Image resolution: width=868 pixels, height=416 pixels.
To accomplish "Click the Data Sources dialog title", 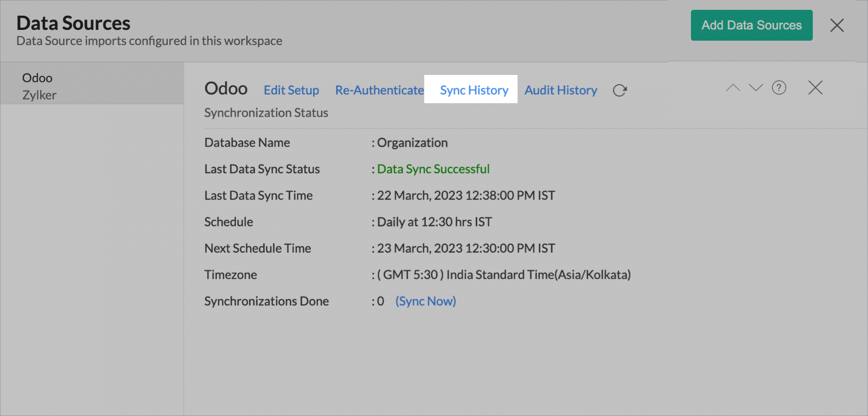I will click(73, 23).
